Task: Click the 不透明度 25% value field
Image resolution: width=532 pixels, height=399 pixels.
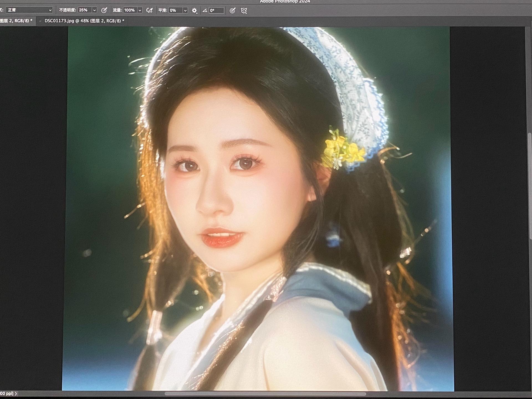Action: [x=84, y=10]
